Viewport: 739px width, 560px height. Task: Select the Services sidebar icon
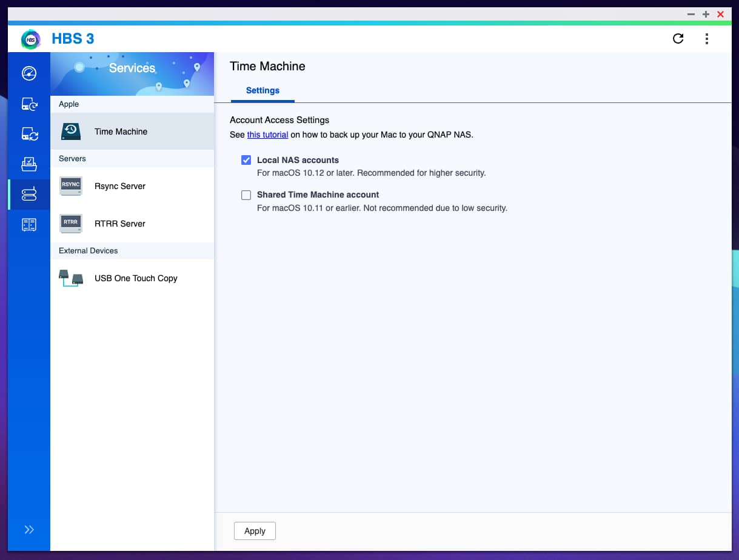pos(29,194)
